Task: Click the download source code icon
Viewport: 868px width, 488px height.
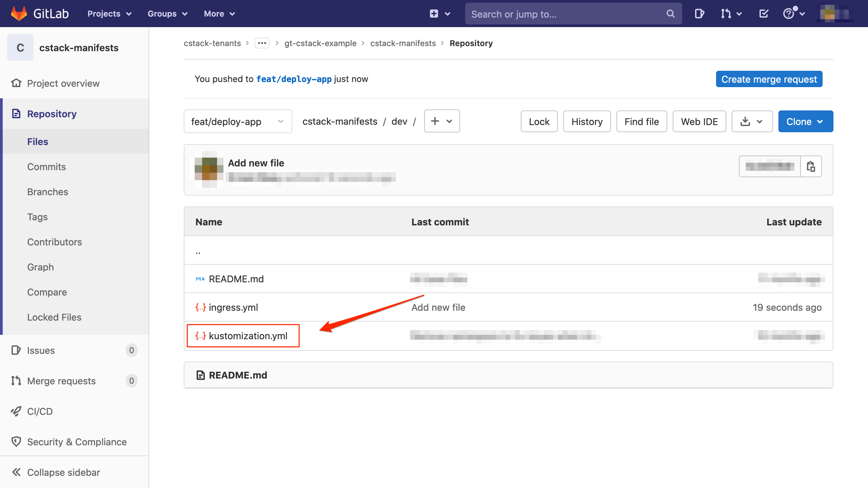Action: [x=746, y=121]
